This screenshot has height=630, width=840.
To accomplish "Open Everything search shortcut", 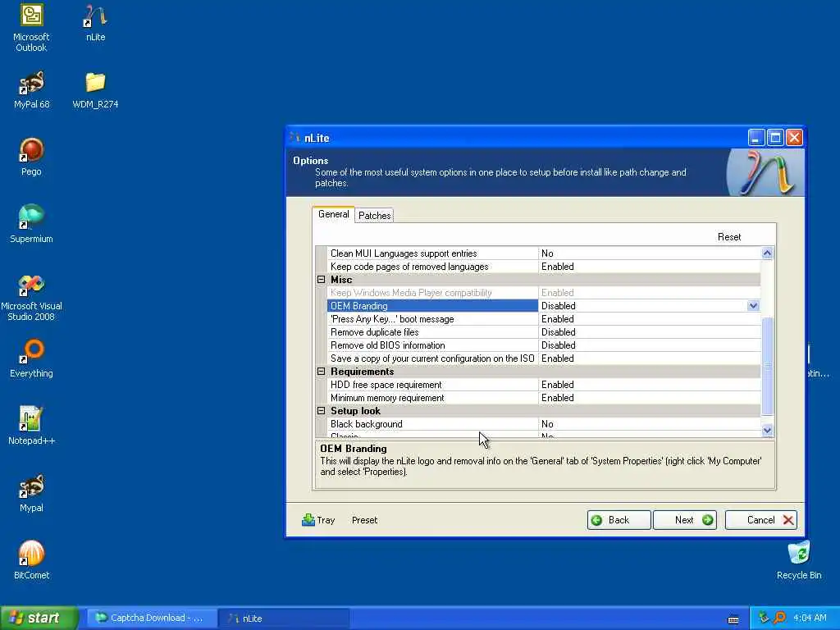I will (31, 359).
